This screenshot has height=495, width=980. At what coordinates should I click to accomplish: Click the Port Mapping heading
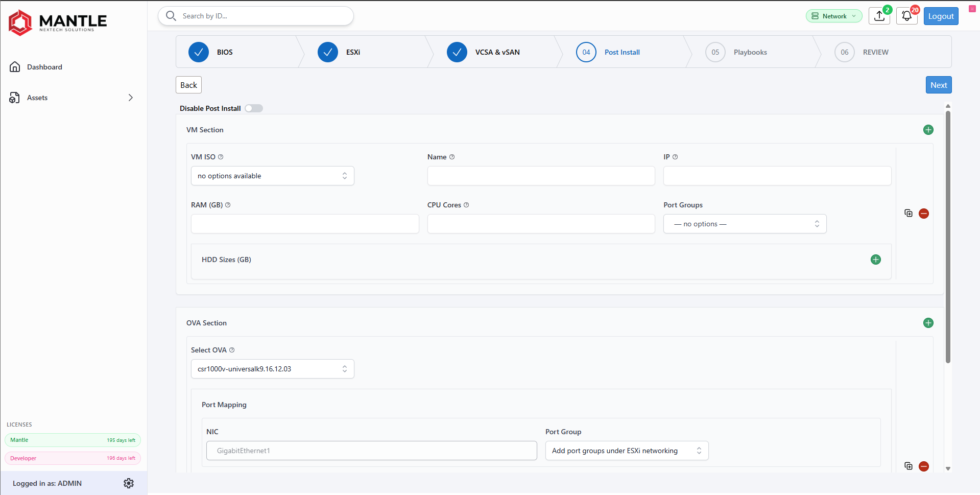tap(224, 405)
